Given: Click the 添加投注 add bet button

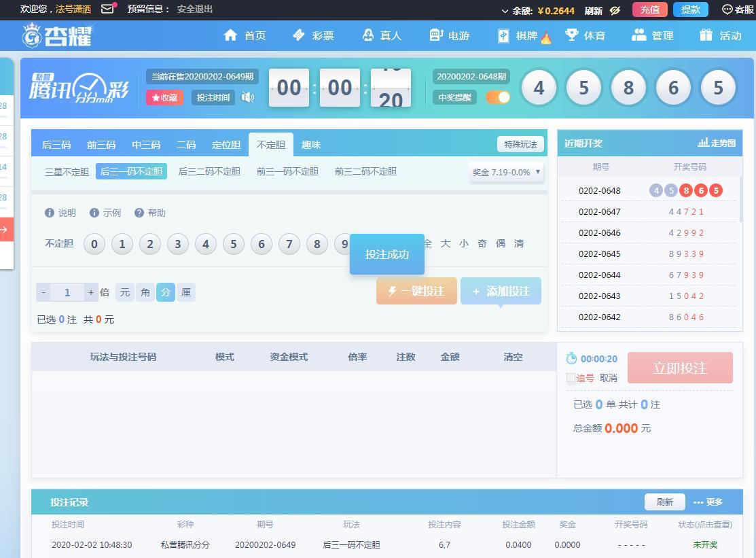Looking at the screenshot, I should coord(501,291).
